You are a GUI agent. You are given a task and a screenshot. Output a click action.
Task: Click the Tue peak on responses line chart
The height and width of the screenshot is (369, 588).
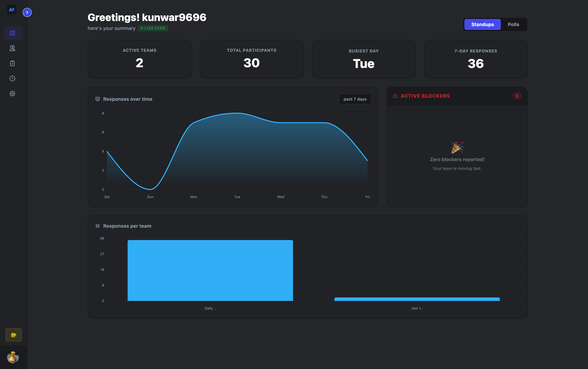pos(237,113)
